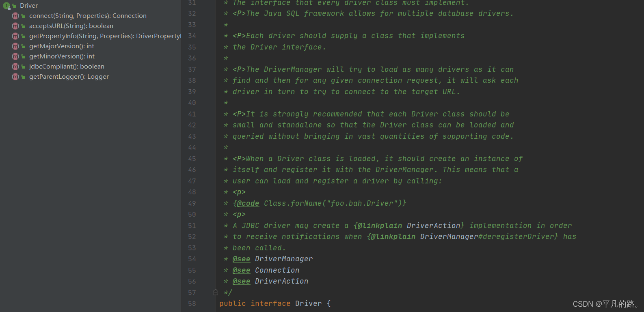Click @see tag for Connection

click(x=241, y=270)
